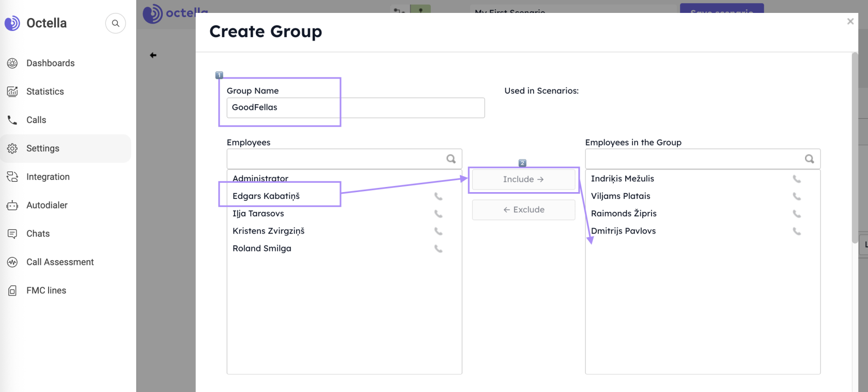
Task: Click search icon in group employees box
Action: 809,159
